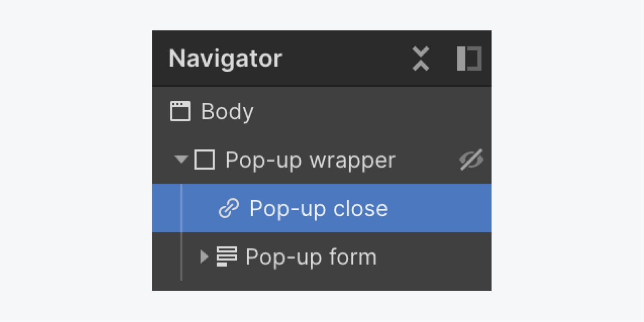Pin the Navigator panel icon
This screenshot has height=322, width=644.
coord(469,59)
